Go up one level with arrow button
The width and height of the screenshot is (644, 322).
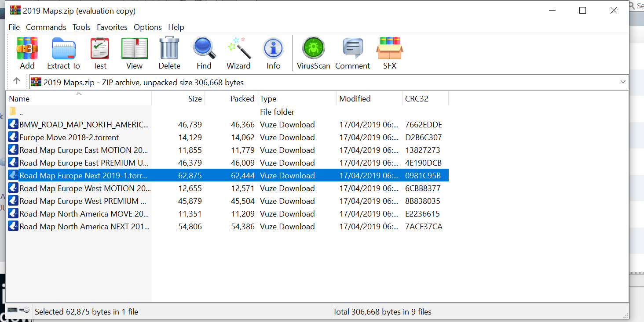click(x=17, y=81)
